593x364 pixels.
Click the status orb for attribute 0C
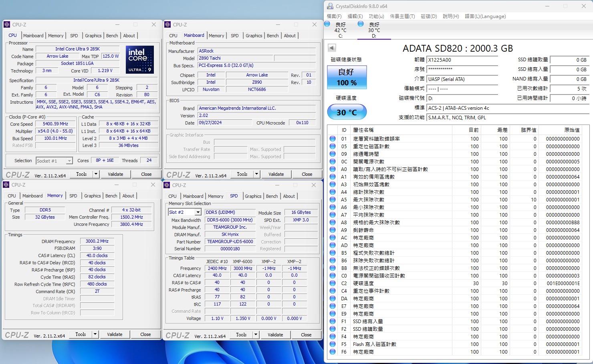tap(333, 161)
